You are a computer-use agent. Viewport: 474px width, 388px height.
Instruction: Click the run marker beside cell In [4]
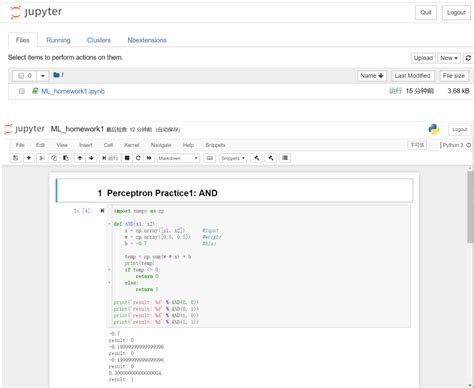click(x=102, y=211)
